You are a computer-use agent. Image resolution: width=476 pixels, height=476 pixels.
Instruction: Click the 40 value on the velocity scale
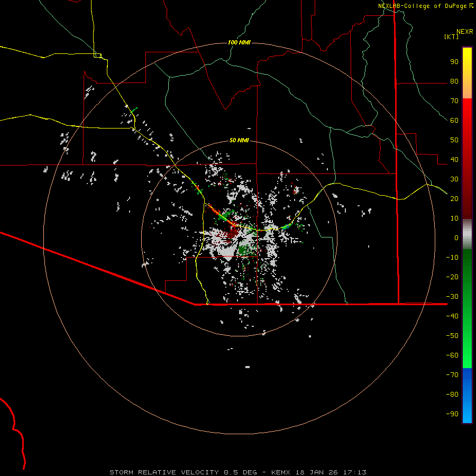[454, 159]
